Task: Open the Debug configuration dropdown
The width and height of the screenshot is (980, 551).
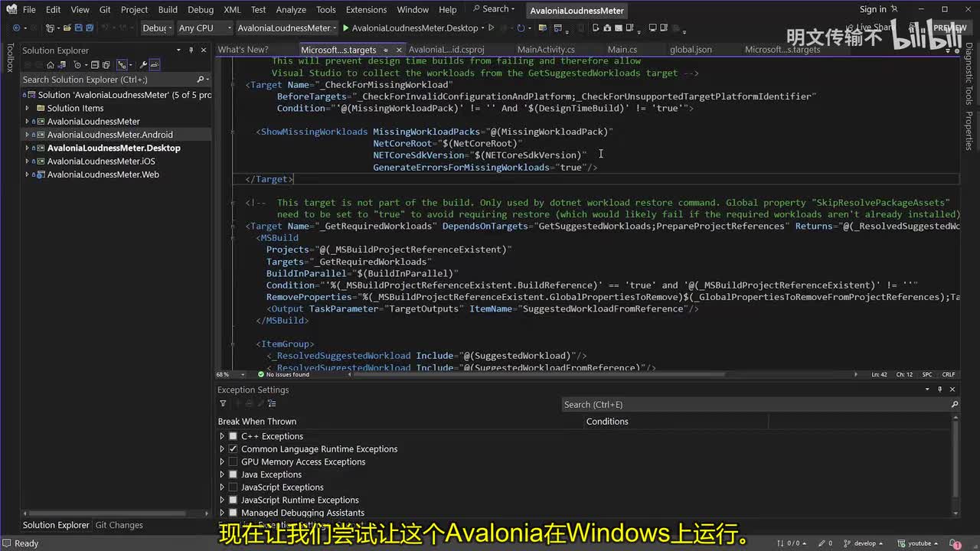Action: [156, 28]
